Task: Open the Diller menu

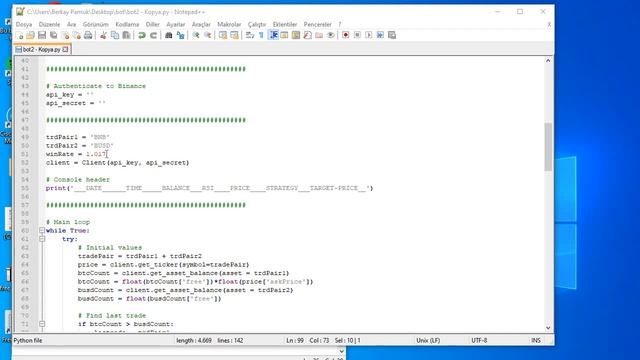Action: tap(153, 24)
